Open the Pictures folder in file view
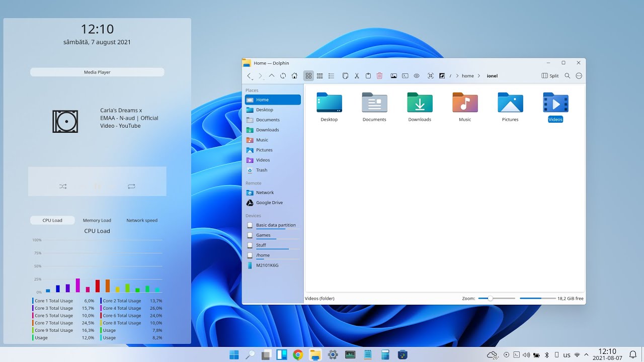 pyautogui.click(x=510, y=103)
